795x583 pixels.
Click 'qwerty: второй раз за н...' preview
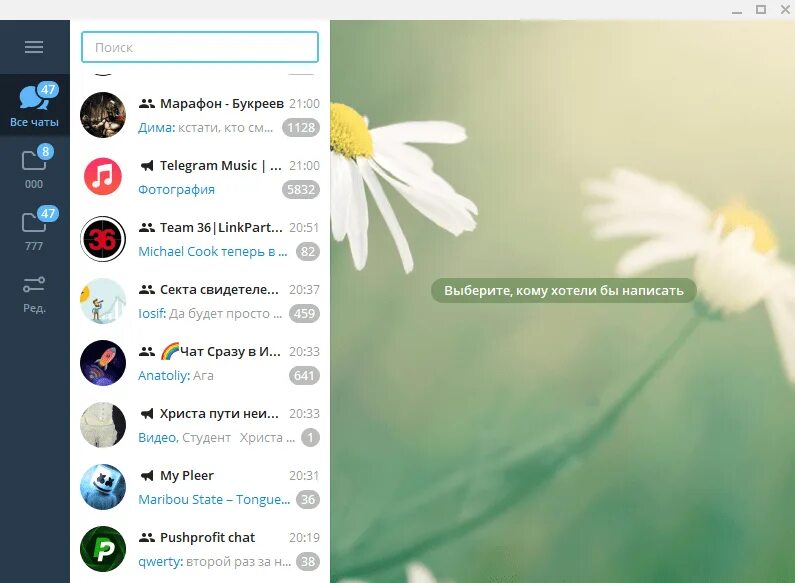point(214,562)
